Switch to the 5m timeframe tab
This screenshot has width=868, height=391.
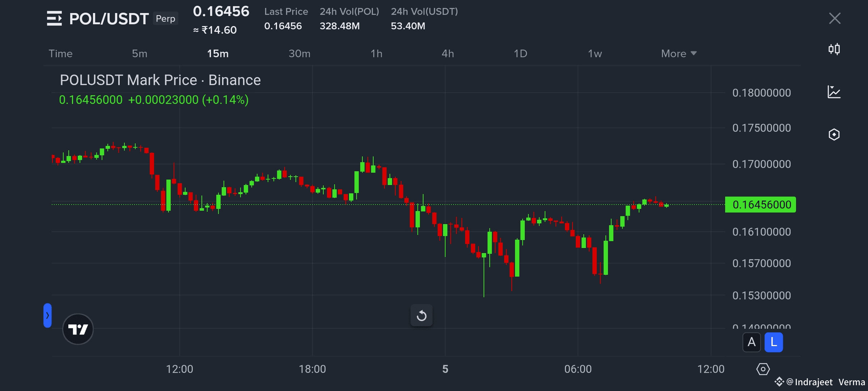140,54
